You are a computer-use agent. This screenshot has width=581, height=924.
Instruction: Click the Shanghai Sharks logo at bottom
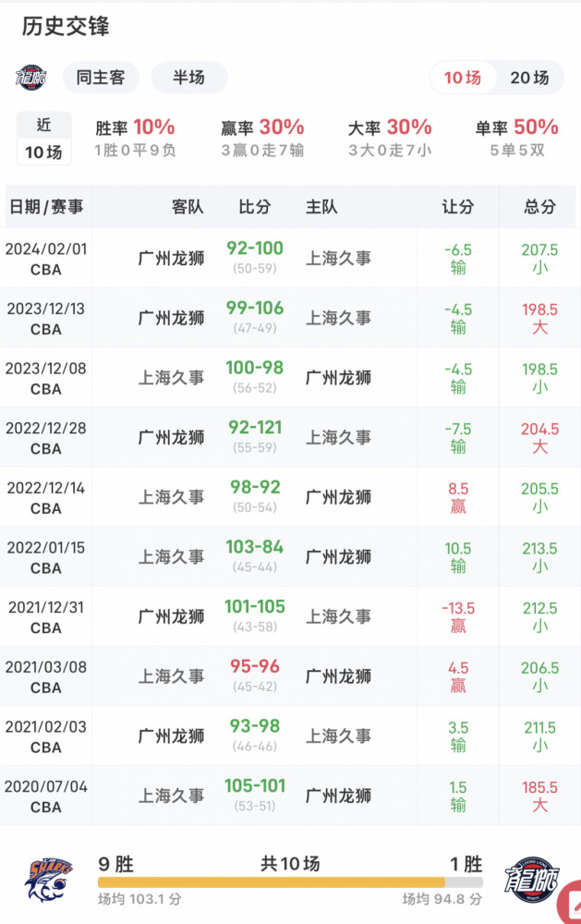(48, 879)
